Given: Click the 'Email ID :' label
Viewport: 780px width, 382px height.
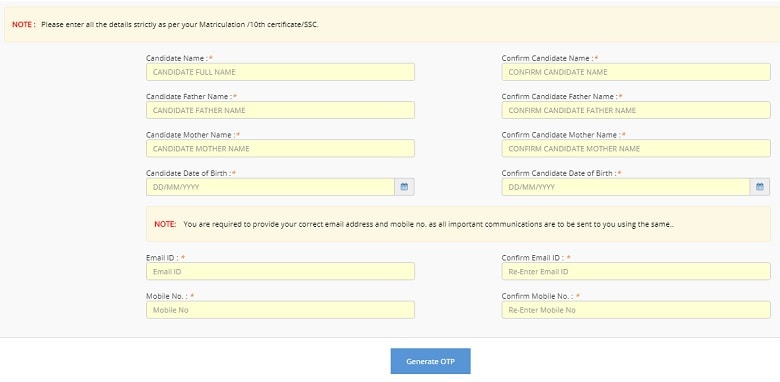Looking at the screenshot, I should (x=162, y=258).
